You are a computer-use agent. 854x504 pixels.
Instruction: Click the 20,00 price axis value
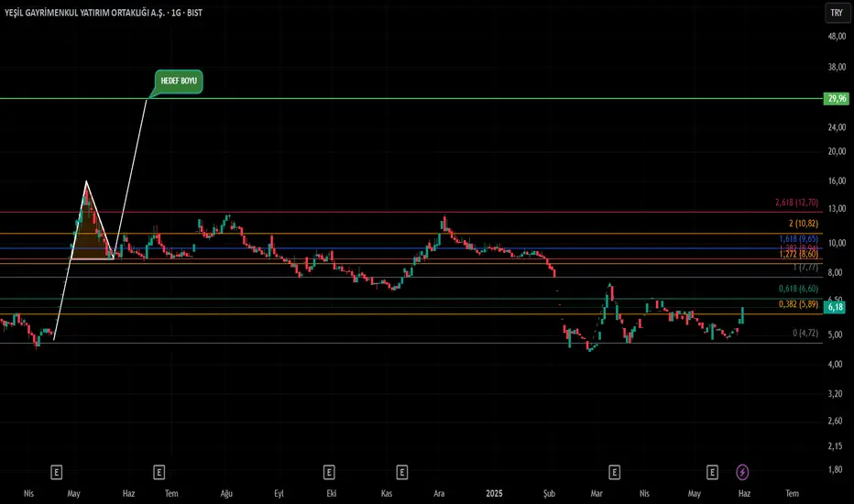click(837, 151)
